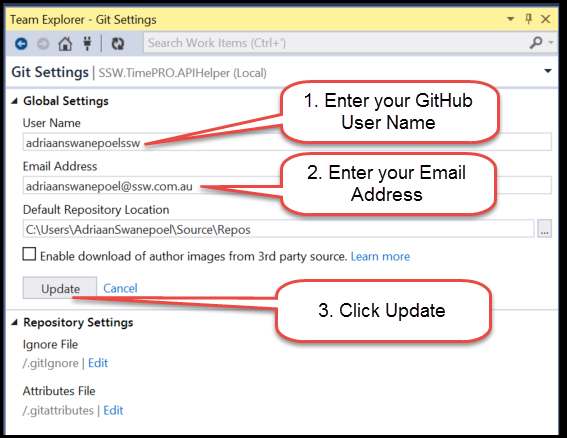Screen dimensions: 567x438
Task: Click into the Email Address field
Action: (287, 186)
